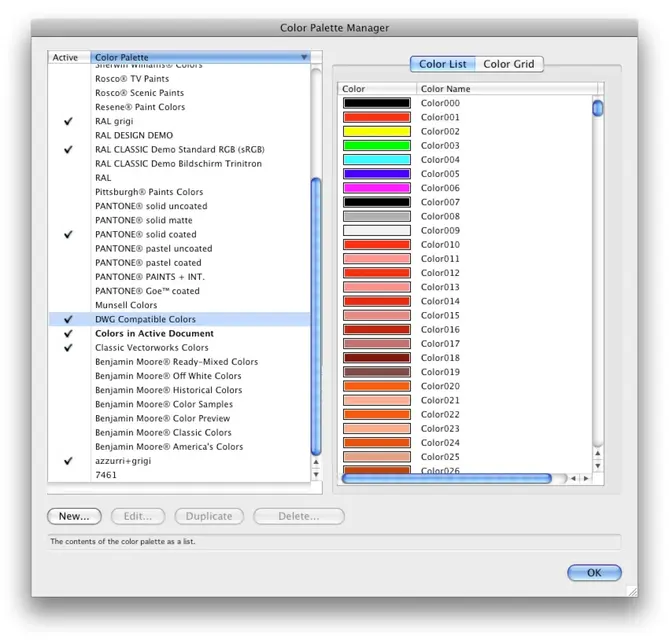Select Benjamin Moore Off White Colors palette

(168, 376)
